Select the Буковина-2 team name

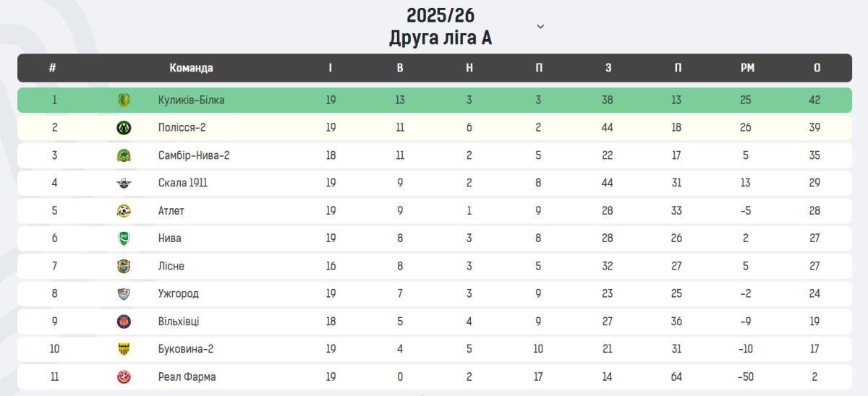point(185,349)
